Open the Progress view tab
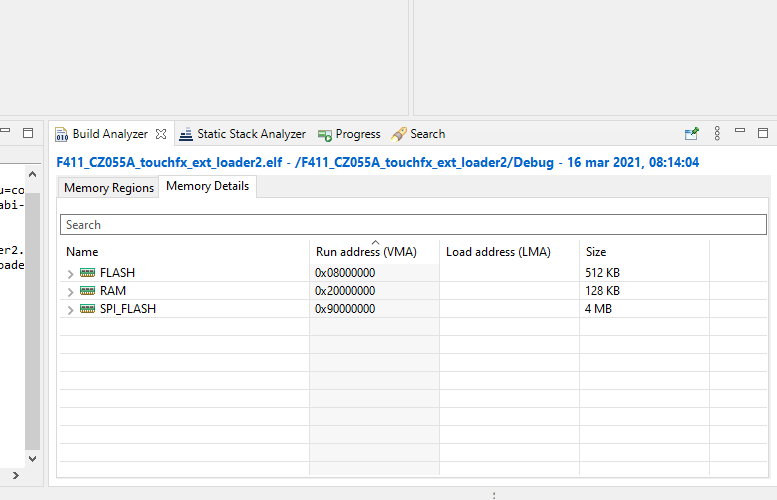Viewport: 777px width, 500px height. tap(358, 134)
